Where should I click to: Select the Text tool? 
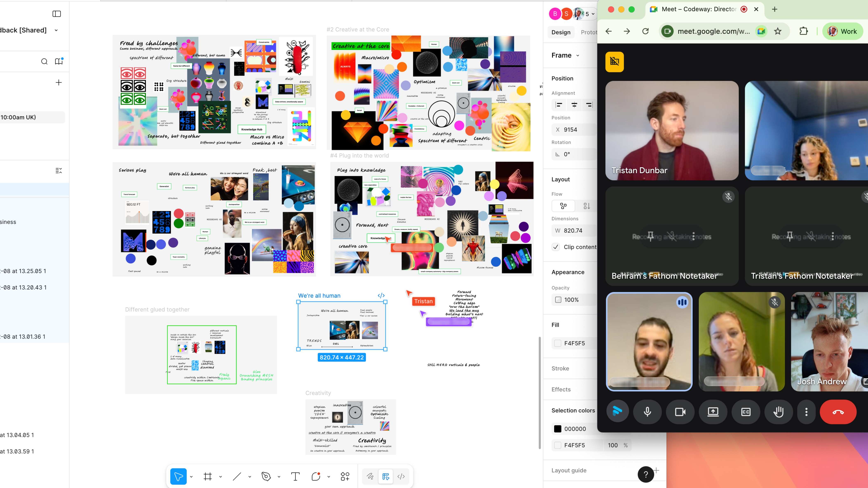pyautogui.click(x=295, y=476)
